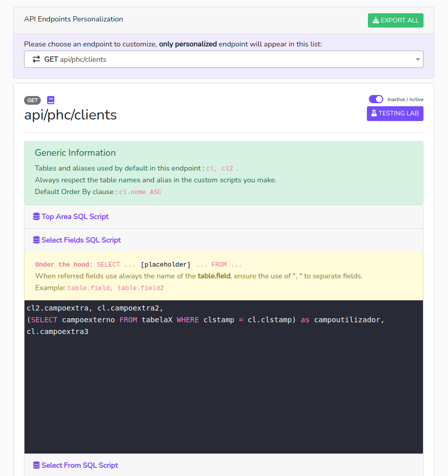The image size is (448, 476).
Task: Click the swap arrows icon in endpoint selector
Action: pos(36,59)
